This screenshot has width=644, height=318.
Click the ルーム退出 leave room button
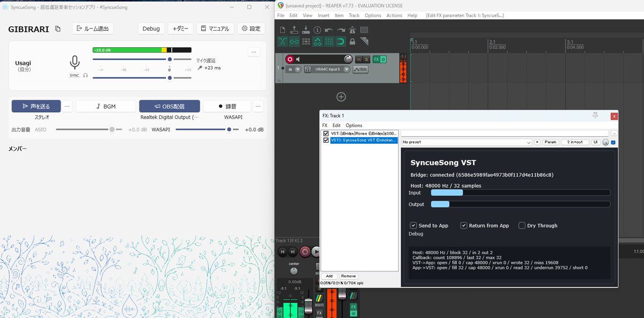[x=93, y=28]
